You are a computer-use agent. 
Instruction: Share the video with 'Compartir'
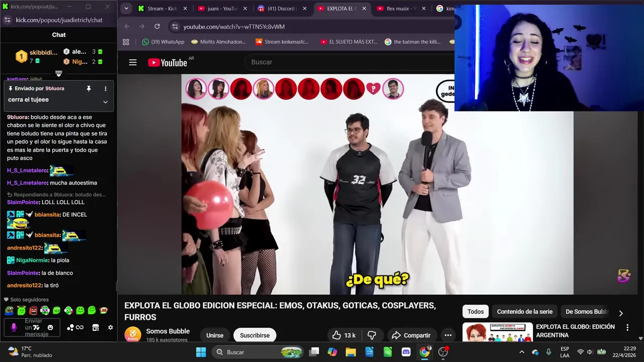click(411, 335)
